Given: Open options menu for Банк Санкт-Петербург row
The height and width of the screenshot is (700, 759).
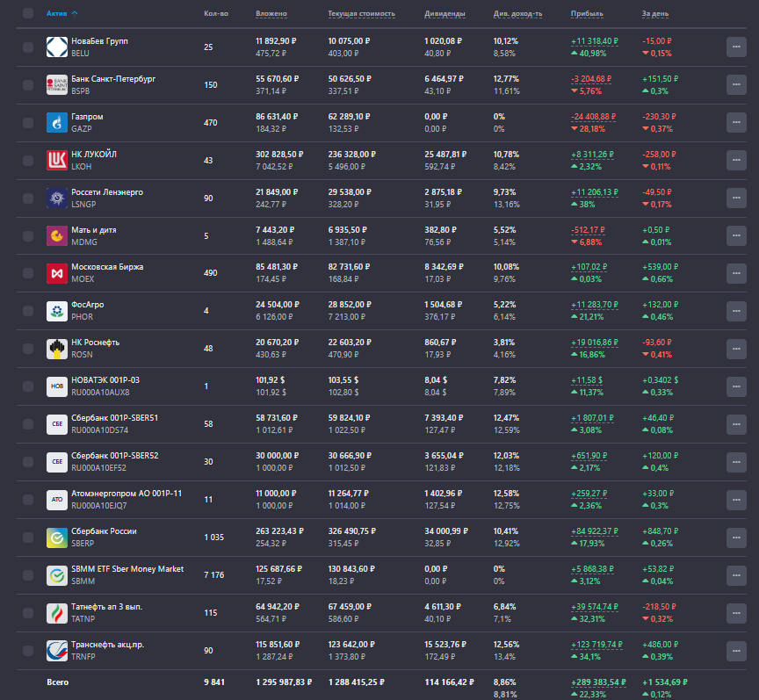Looking at the screenshot, I should point(736,84).
